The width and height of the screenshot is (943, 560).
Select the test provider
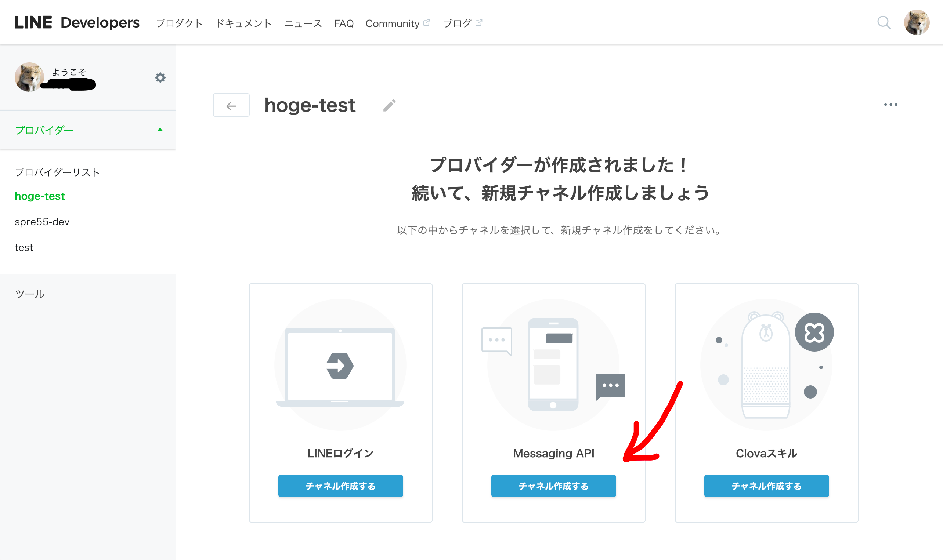pyautogui.click(x=24, y=247)
